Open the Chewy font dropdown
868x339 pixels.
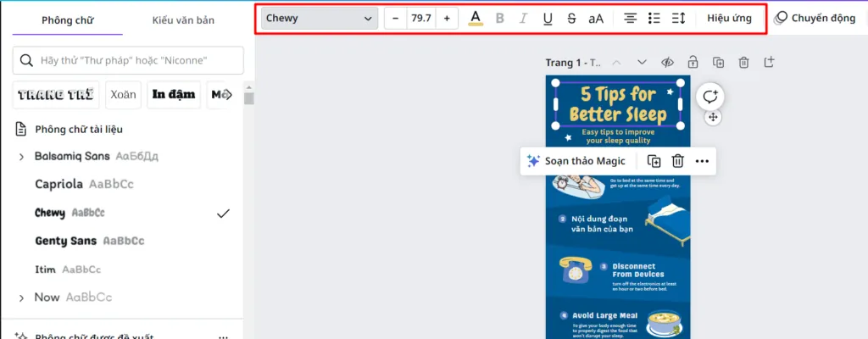click(x=320, y=19)
